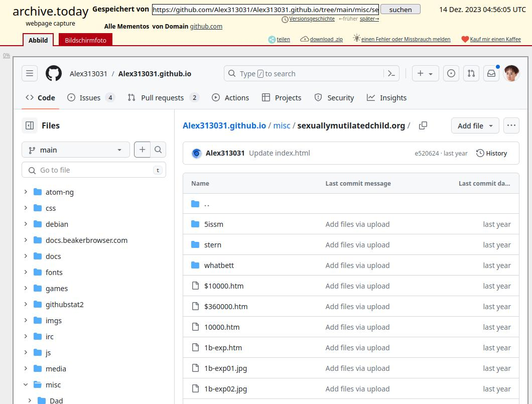
Task: Open the user avatar menu
Action: (511, 73)
